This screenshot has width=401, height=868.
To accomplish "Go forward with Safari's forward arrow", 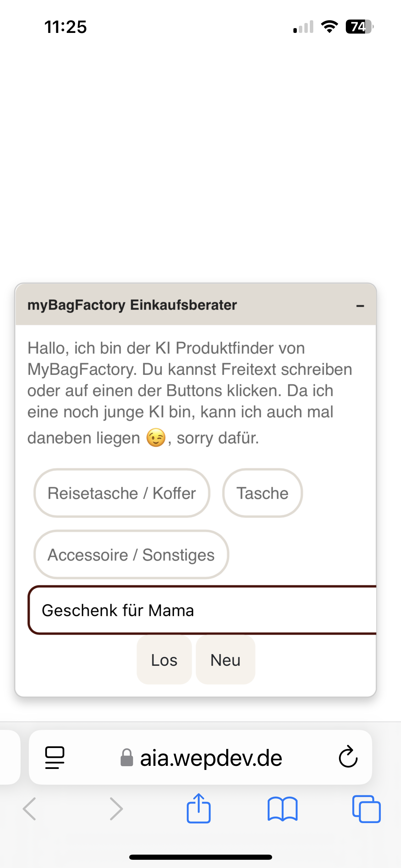I will click(x=116, y=809).
